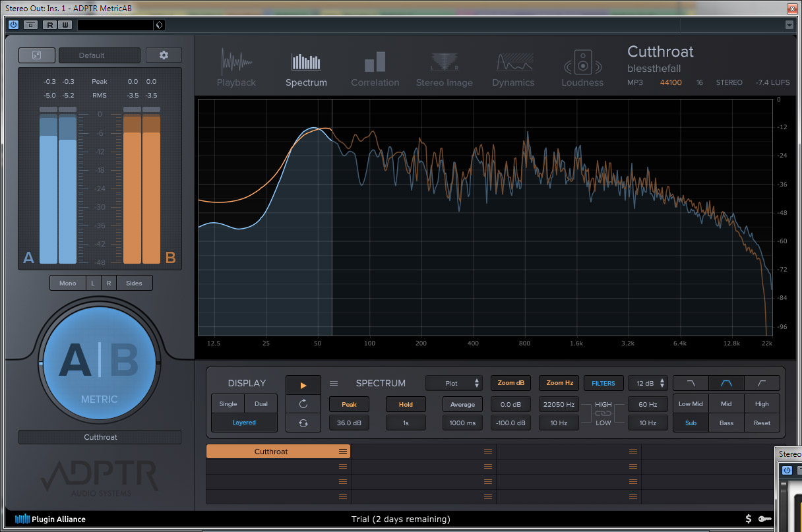
Task: Enable Read automation R button
Action: pos(49,25)
